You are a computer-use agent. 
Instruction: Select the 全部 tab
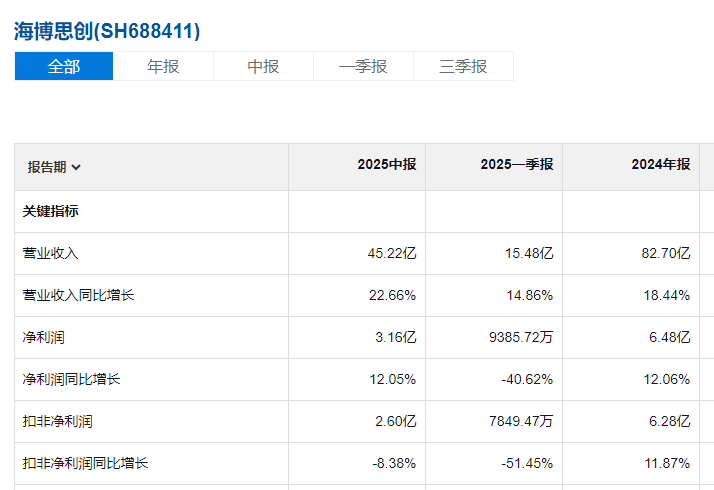tap(64, 67)
